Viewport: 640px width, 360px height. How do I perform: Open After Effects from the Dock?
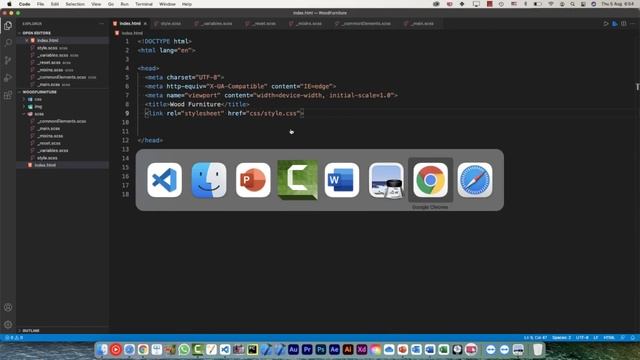pyautogui.click(x=334, y=349)
